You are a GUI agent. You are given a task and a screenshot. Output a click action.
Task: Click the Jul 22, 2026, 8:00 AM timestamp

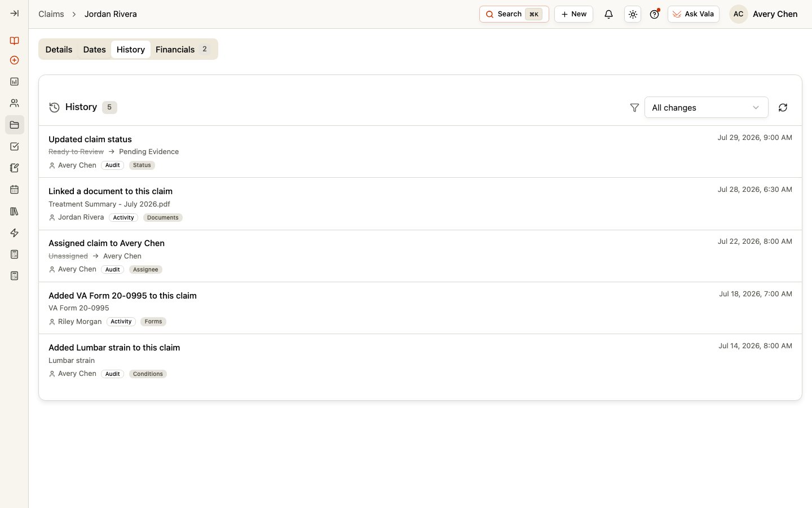point(754,241)
